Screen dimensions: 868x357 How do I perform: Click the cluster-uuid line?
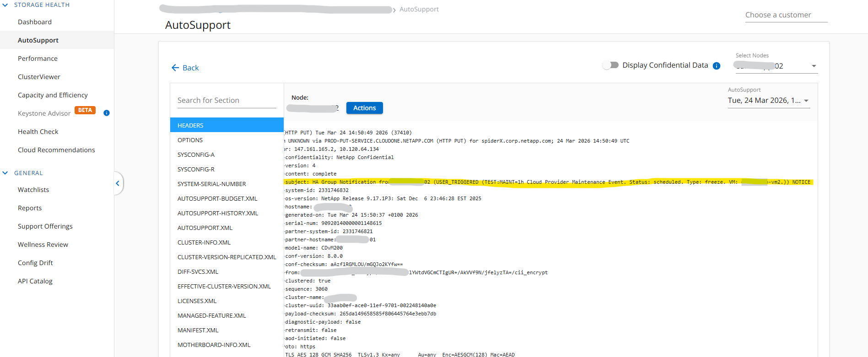(x=361, y=305)
